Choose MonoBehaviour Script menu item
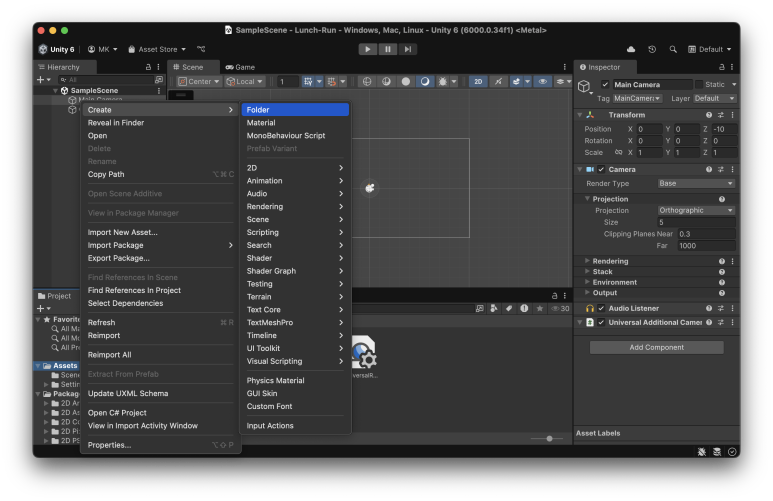 pyautogui.click(x=295, y=136)
